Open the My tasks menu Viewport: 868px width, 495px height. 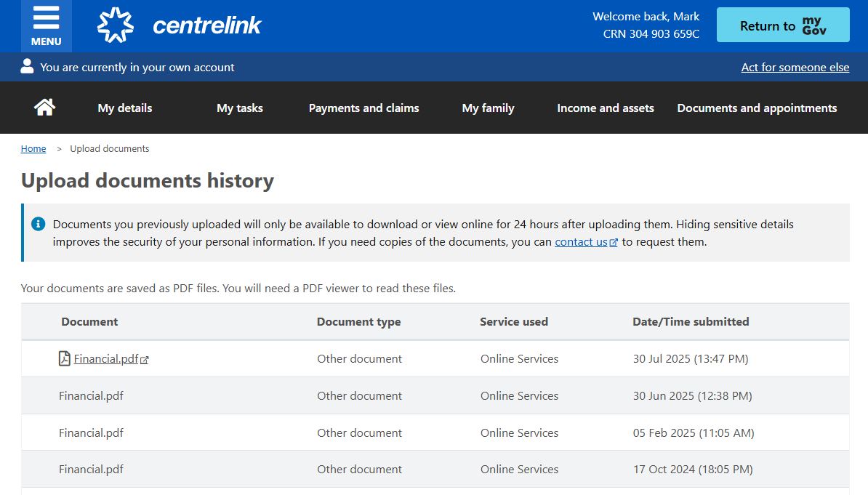click(x=240, y=108)
